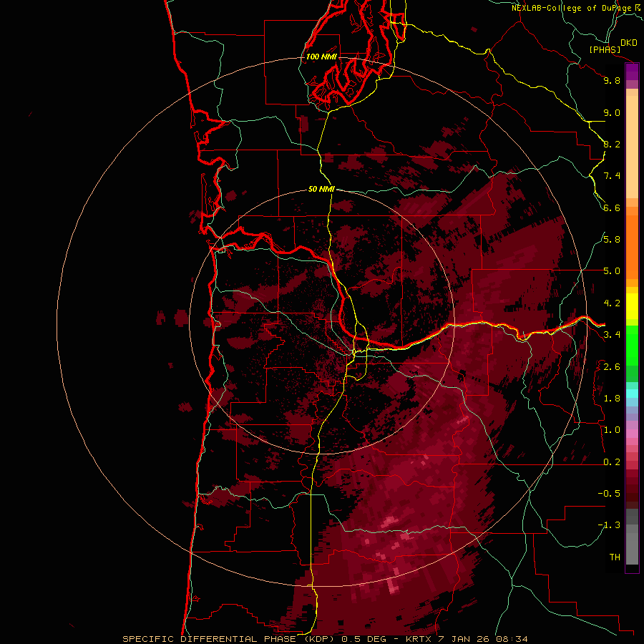This screenshot has height=644, width=644.
Task: Click the 9.8 value on the legend
Action: 612,80
